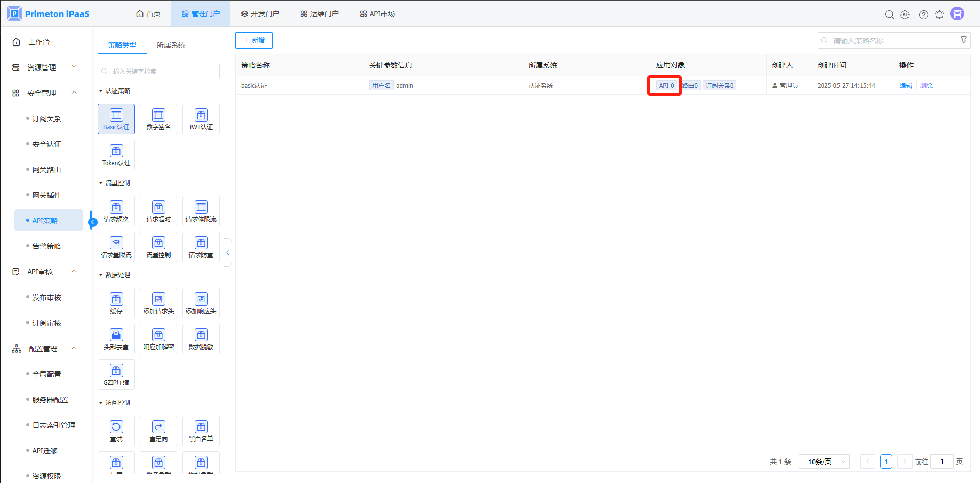980x483 pixels.
Task: Collapse the 认证策略 group
Action: 101,91
